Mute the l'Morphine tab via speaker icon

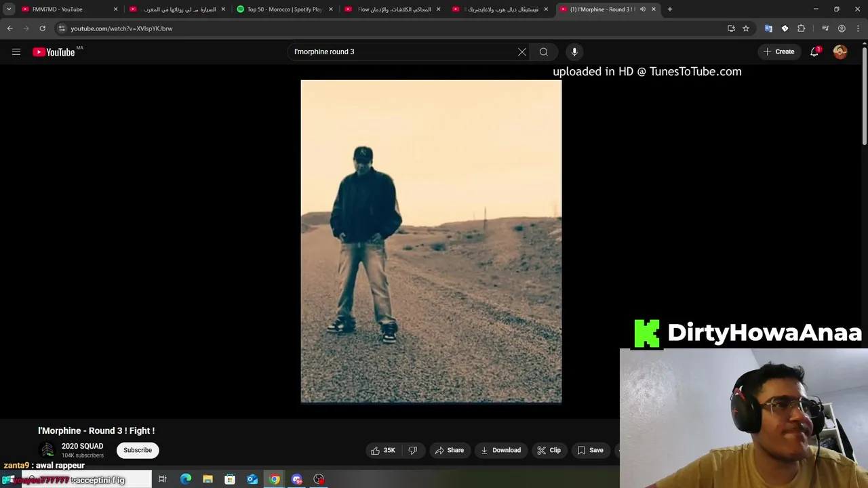tap(642, 9)
